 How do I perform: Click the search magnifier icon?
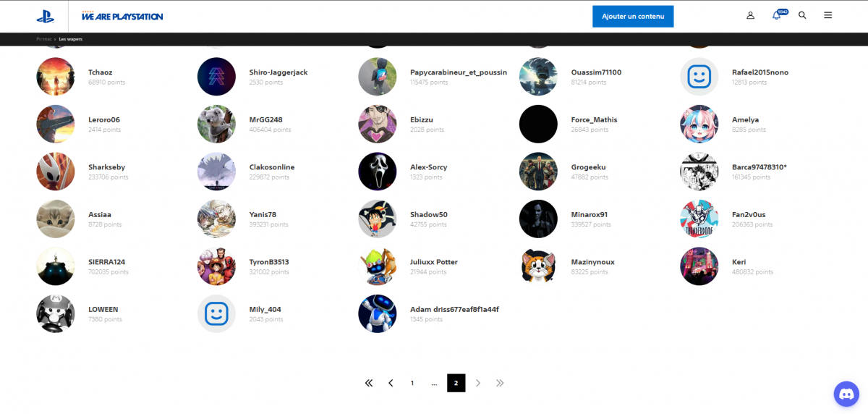coord(802,15)
